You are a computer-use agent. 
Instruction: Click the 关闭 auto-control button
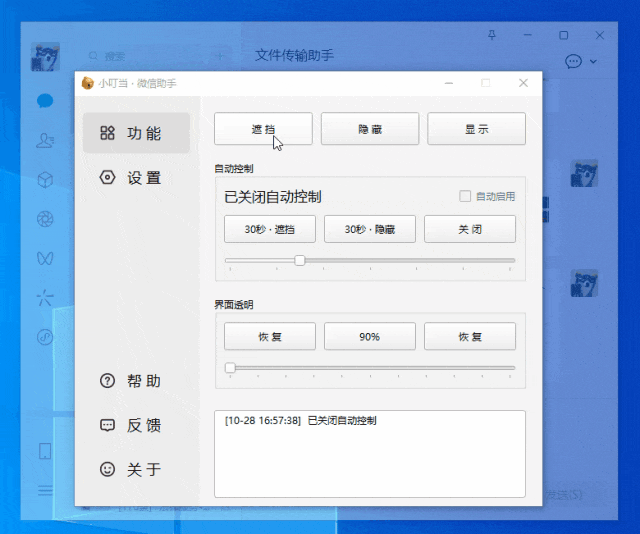pos(470,229)
